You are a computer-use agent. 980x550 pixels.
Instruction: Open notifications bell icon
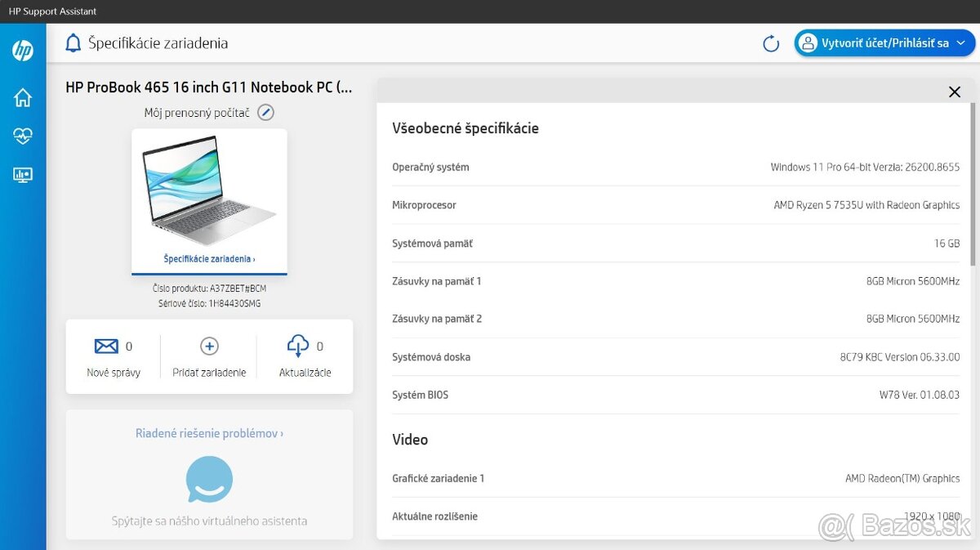73,43
